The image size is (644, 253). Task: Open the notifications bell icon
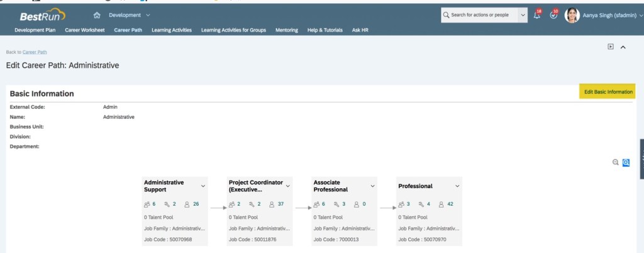pos(537,15)
